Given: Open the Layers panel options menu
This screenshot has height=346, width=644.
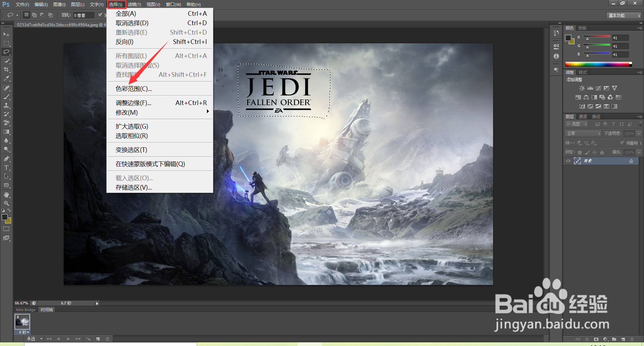Looking at the screenshot, I should (640, 117).
